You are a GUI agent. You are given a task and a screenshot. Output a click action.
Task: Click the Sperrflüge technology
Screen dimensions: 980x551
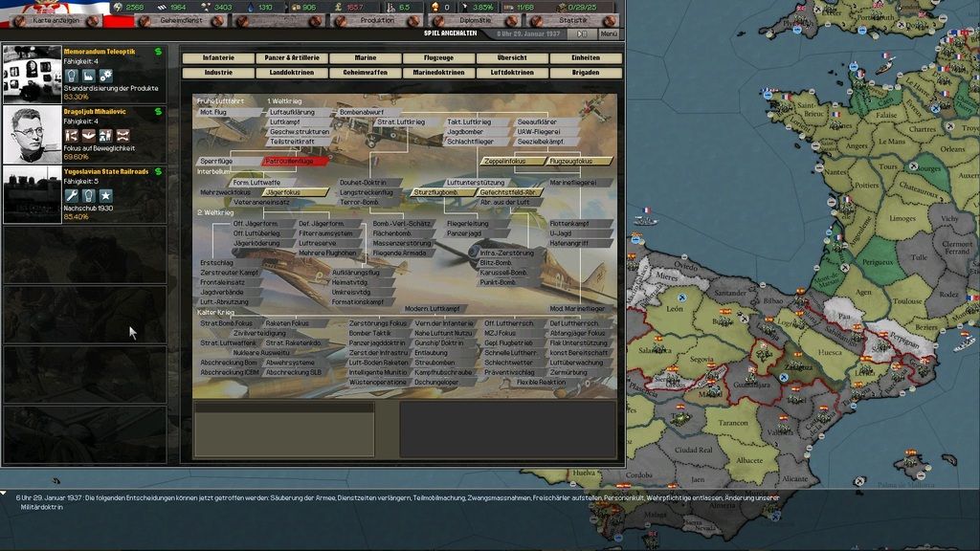229,161
